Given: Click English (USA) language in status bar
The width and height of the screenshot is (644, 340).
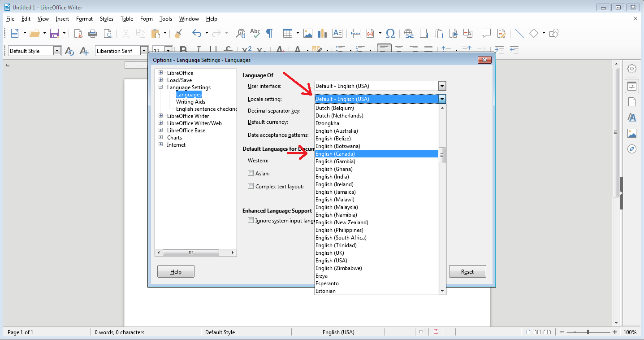Looking at the screenshot, I should [x=338, y=332].
